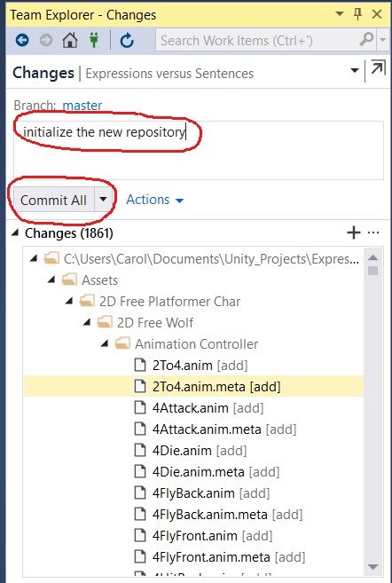Open Manage Connections green plug icon
Screen dimensions: 392x583
94,40
